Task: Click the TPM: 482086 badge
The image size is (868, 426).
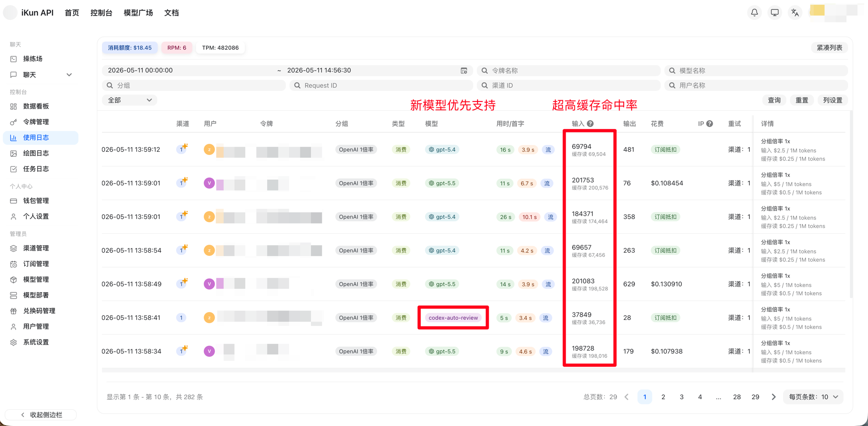Action: pyautogui.click(x=220, y=47)
